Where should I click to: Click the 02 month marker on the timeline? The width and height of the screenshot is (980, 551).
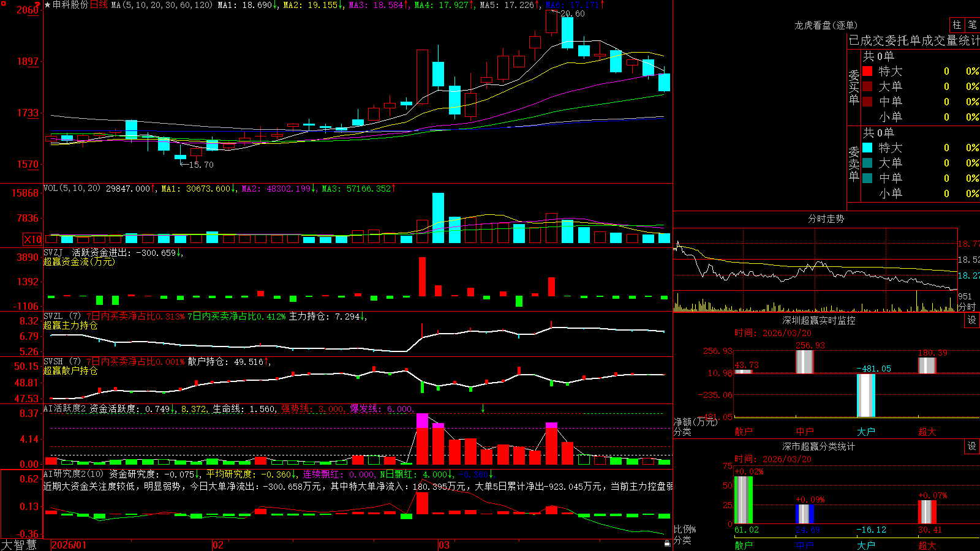[218, 545]
